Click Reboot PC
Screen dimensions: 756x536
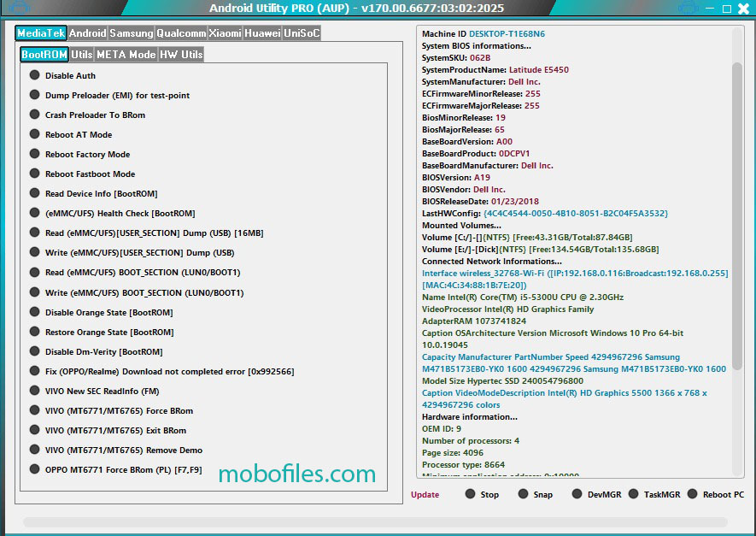coord(716,494)
